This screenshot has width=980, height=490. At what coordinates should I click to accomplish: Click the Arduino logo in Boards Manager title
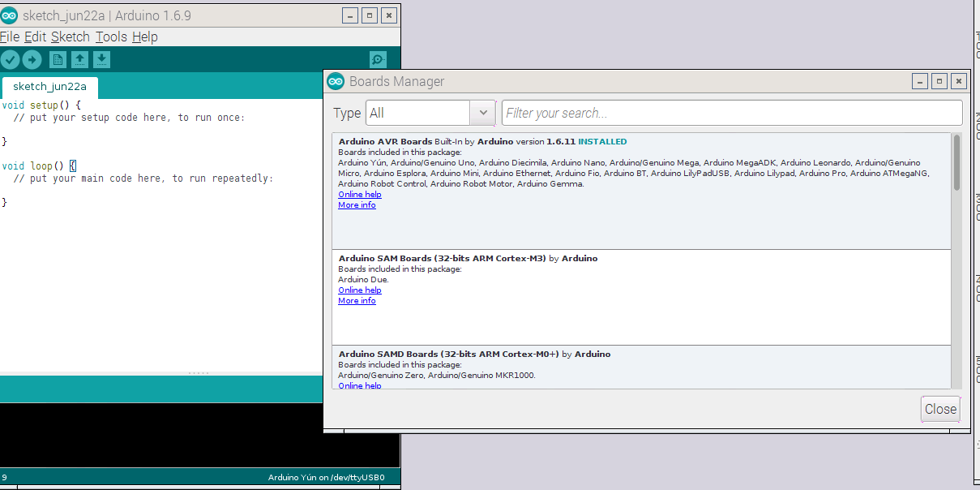click(x=336, y=81)
